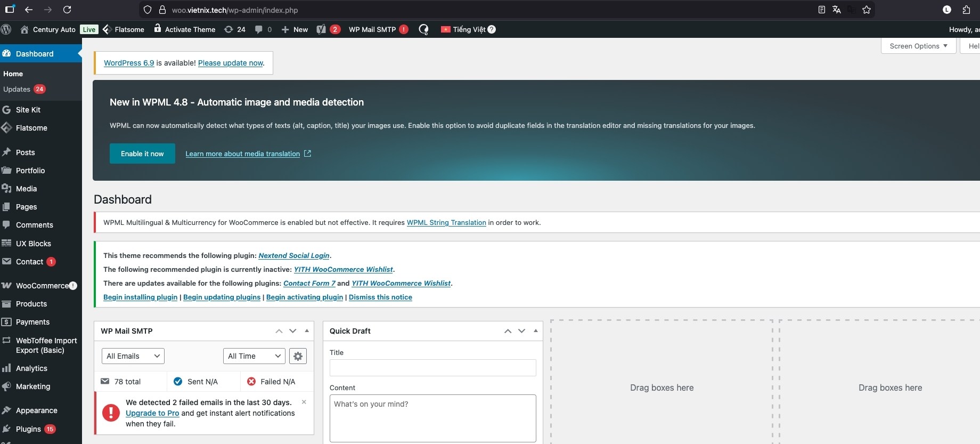
Task: Open the All Emails dropdown
Action: click(x=133, y=356)
